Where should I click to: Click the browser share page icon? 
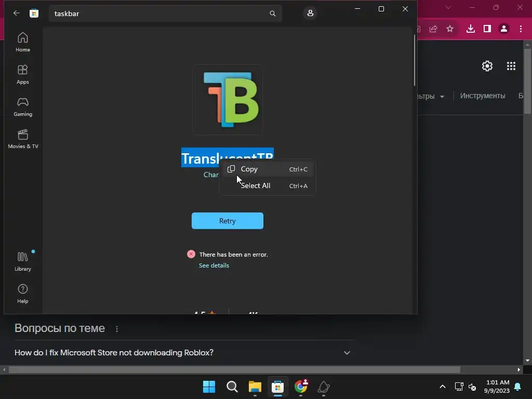433,29
